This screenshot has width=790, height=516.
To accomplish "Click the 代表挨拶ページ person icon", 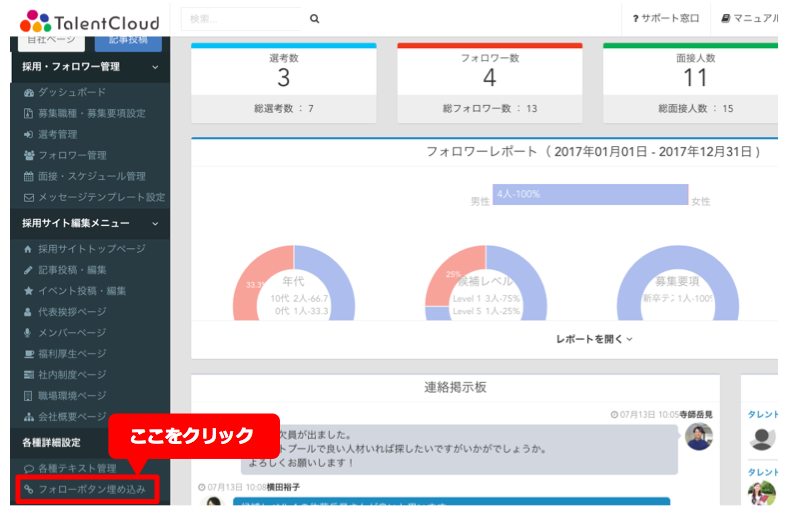I will [28, 312].
